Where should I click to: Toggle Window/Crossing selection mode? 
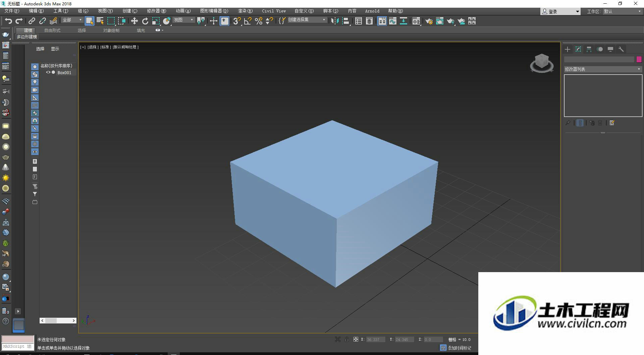point(122,21)
